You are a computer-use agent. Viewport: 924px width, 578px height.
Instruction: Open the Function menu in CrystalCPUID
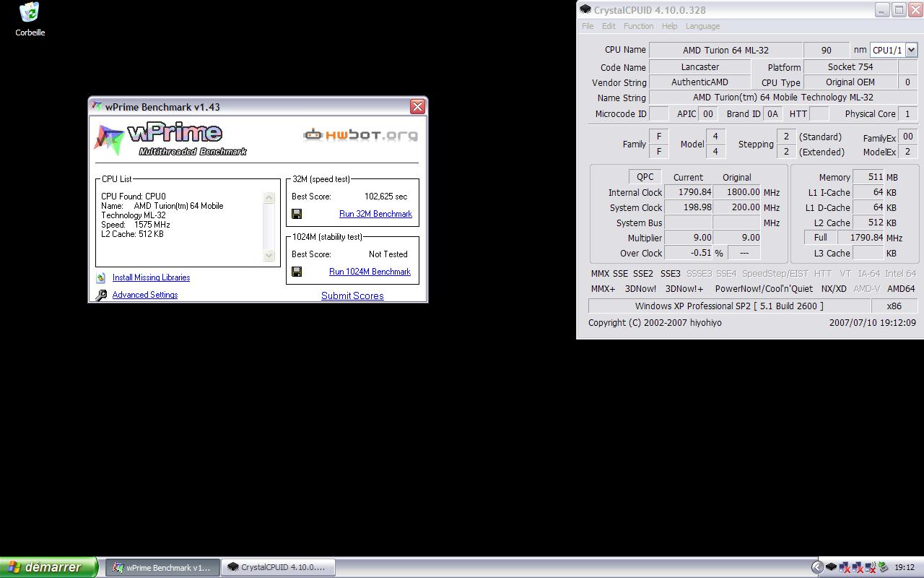pos(638,26)
